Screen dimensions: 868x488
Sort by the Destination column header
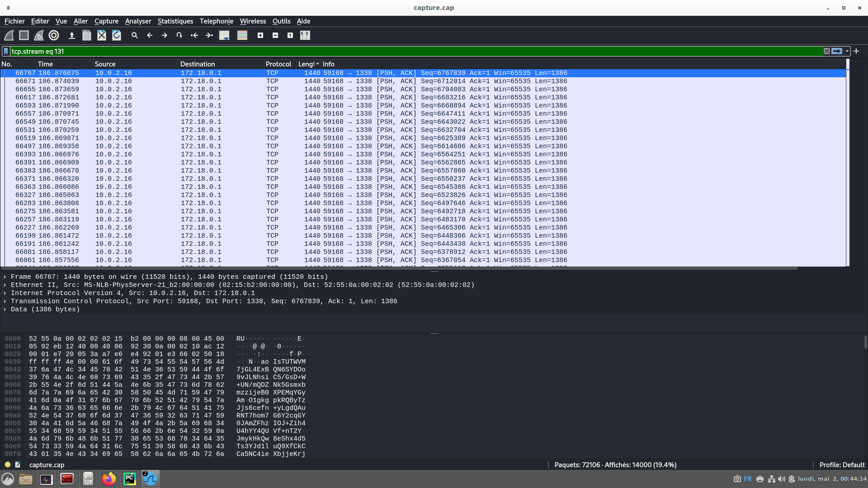click(221, 64)
